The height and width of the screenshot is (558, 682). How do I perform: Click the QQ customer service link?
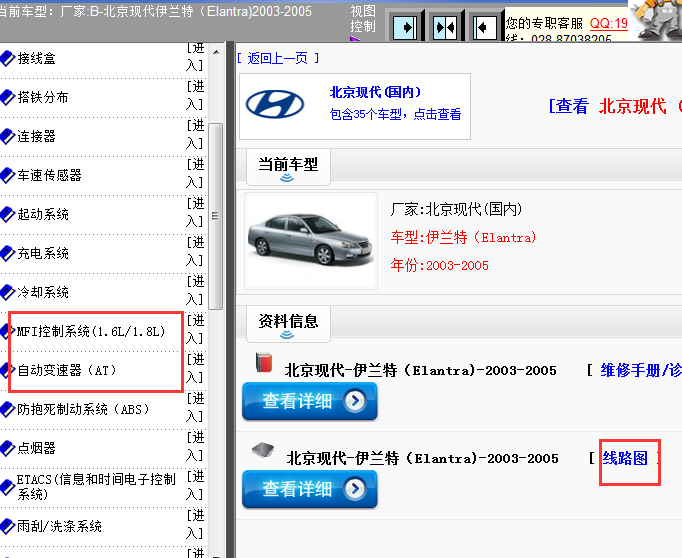pos(608,23)
